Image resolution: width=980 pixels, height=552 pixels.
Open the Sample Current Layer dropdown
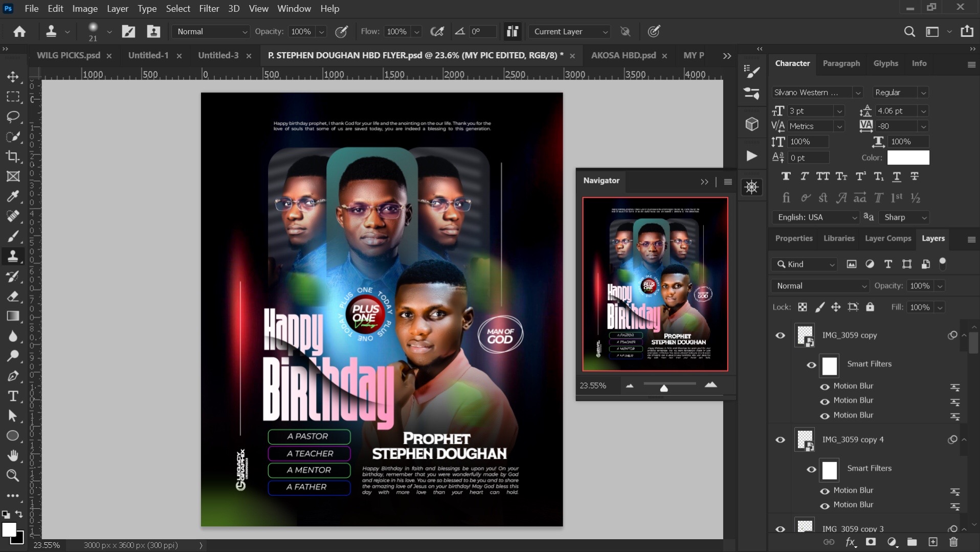coord(570,32)
